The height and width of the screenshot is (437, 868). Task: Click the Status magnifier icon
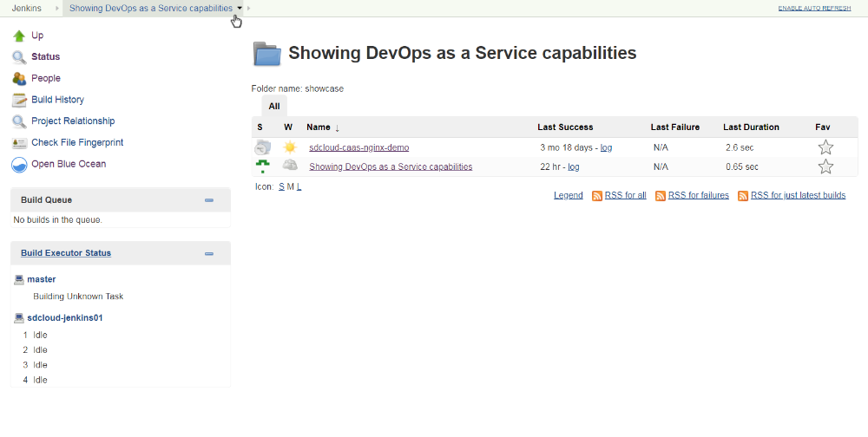click(19, 57)
